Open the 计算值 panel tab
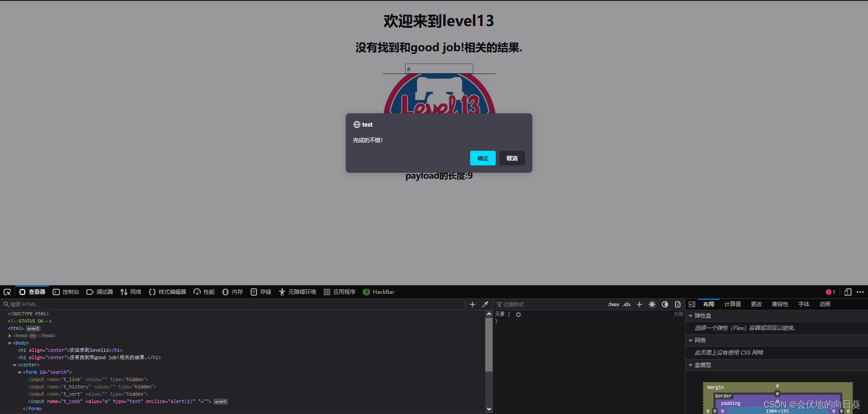The height and width of the screenshot is (414, 868). (x=732, y=304)
